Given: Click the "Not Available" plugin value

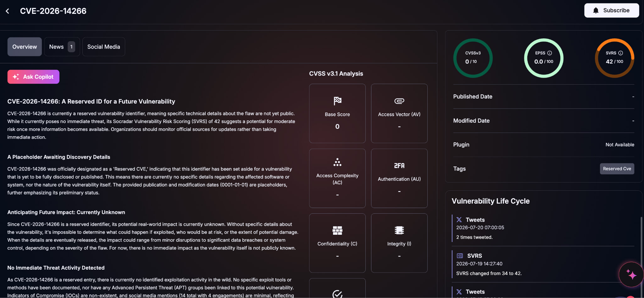Looking at the screenshot, I should (x=620, y=145).
